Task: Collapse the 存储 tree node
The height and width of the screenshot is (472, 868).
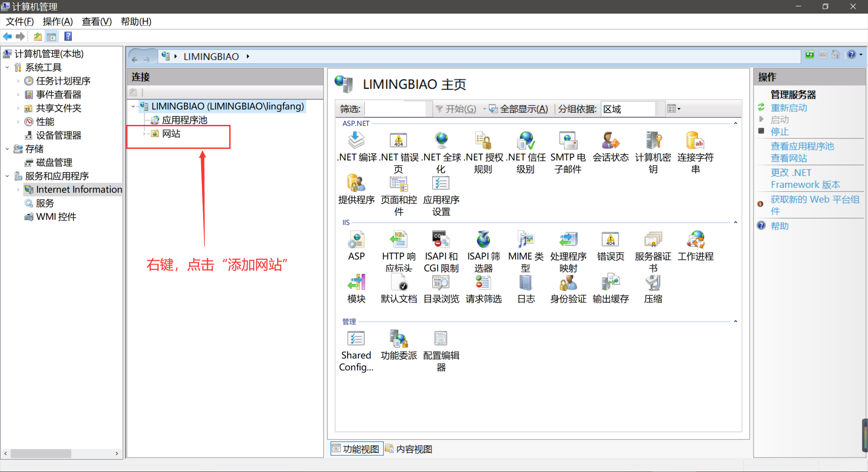Action: tap(7, 149)
